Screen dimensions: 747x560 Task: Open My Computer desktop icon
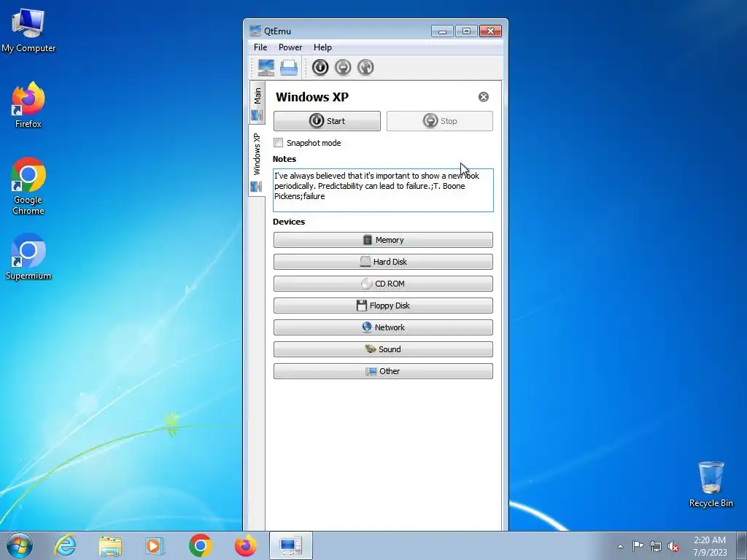pos(28,30)
